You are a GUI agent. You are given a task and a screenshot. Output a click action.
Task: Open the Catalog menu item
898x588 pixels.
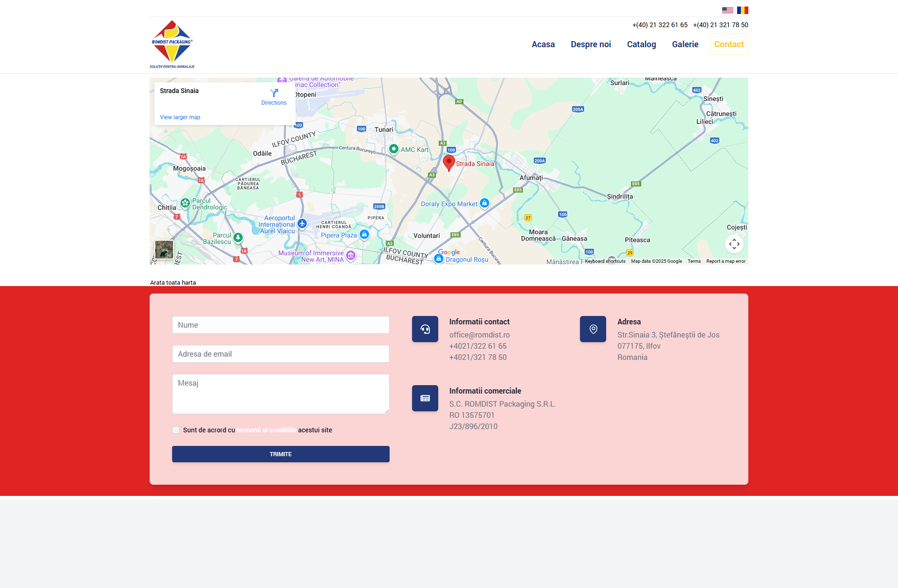641,44
